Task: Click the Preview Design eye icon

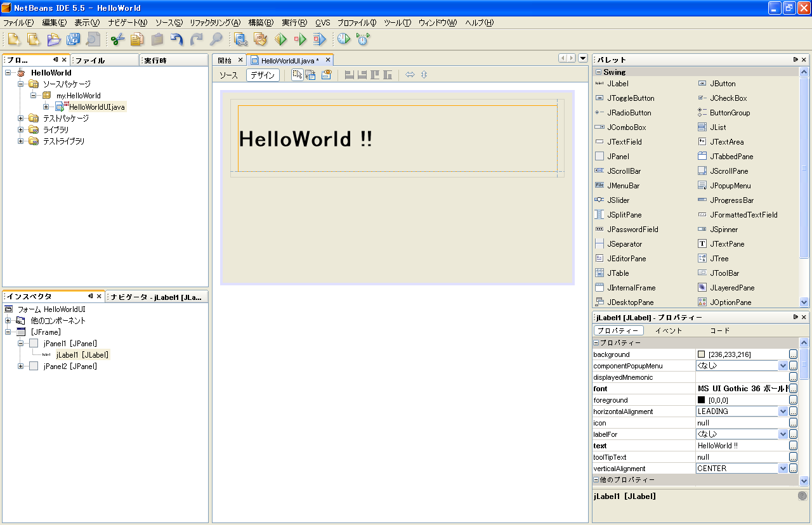Action: pyautogui.click(x=326, y=75)
